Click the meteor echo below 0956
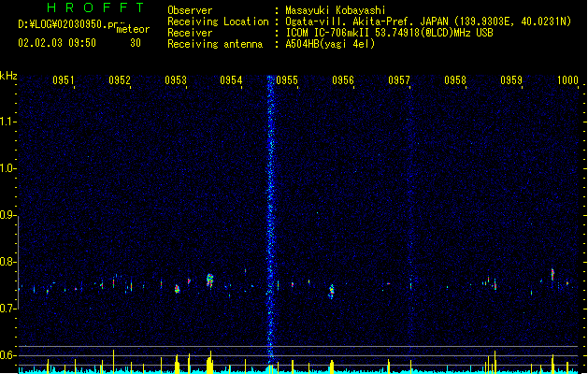 tap(331, 291)
